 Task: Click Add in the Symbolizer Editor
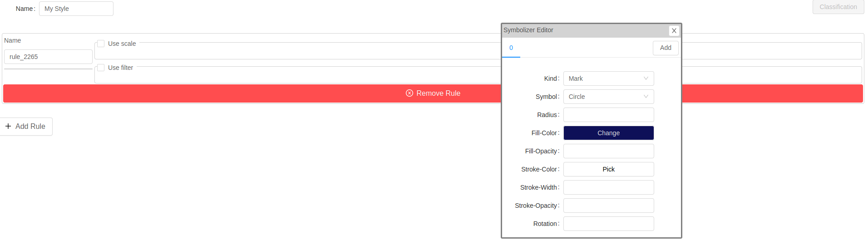[x=666, y=48]
